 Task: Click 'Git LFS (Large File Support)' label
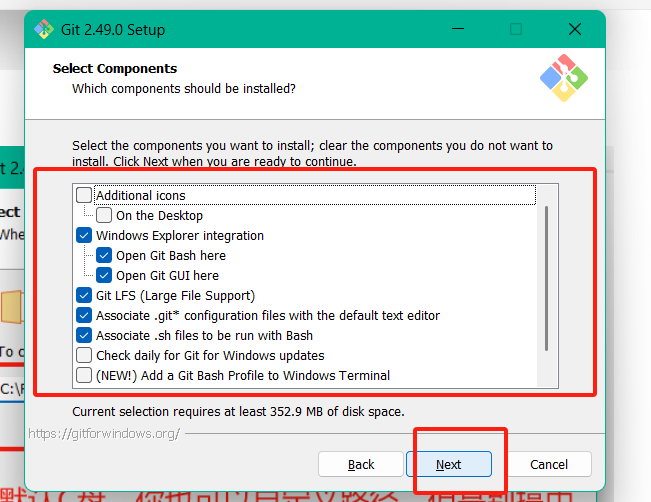[175, 295]
